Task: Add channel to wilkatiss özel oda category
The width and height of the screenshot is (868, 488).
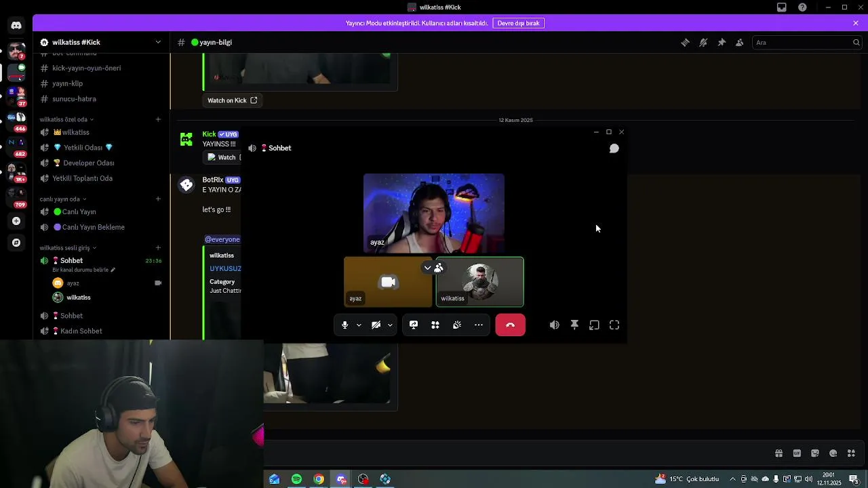Action: click(x=158, y=119)
